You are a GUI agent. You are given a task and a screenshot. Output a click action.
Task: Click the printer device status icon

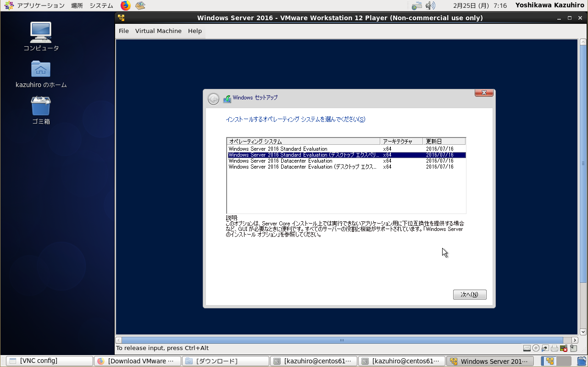click(x=555, y=348)
